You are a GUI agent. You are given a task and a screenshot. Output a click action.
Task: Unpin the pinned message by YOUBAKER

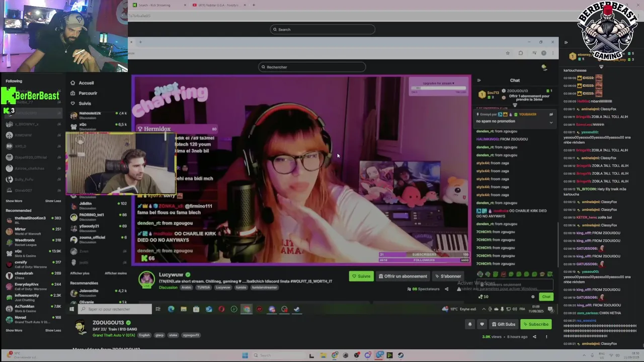tap(551, 114)
